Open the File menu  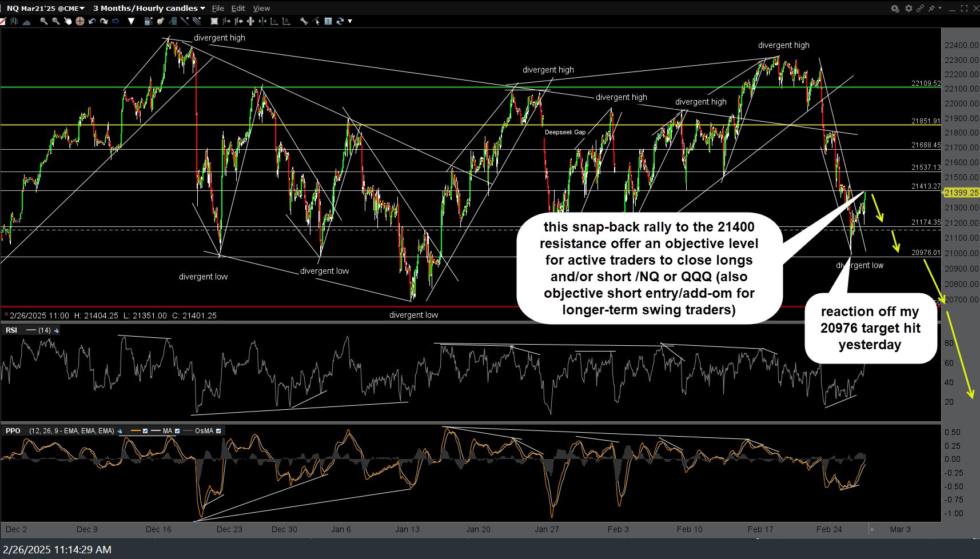tap(218, 8)
